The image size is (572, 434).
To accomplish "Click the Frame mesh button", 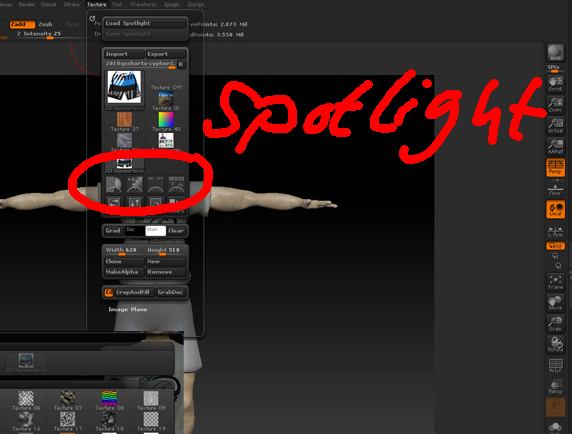I will (x=555, y=282).
